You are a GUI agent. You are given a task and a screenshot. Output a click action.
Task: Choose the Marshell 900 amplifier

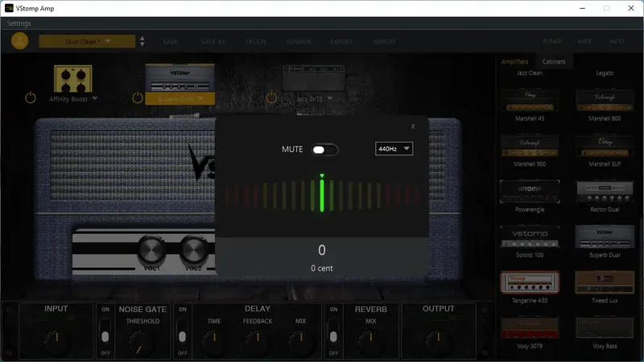[x=530, y=152]
